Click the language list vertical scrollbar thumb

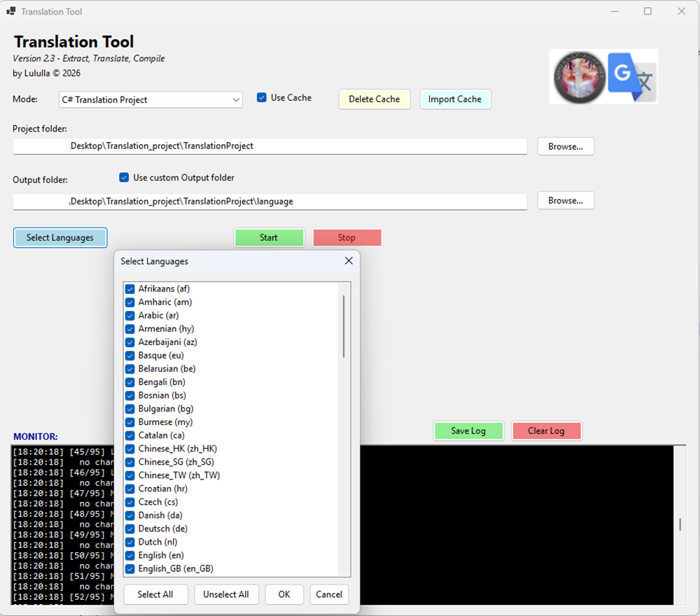coord(344,326)
